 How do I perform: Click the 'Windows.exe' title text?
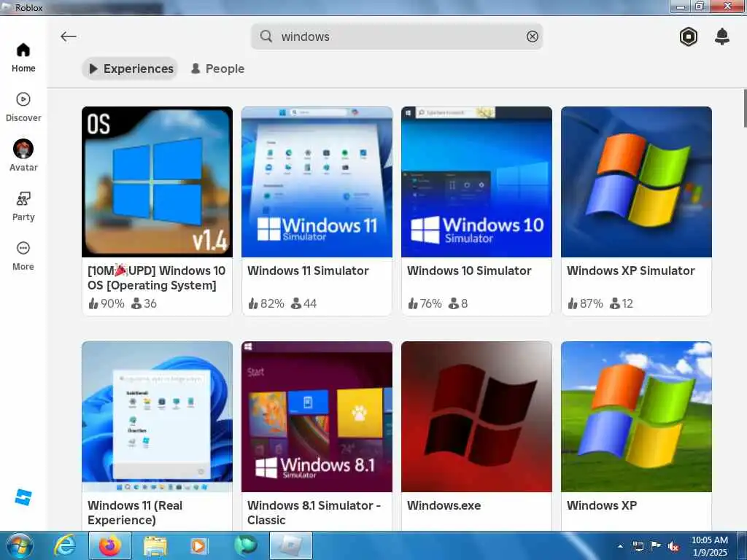pos(444,505)
